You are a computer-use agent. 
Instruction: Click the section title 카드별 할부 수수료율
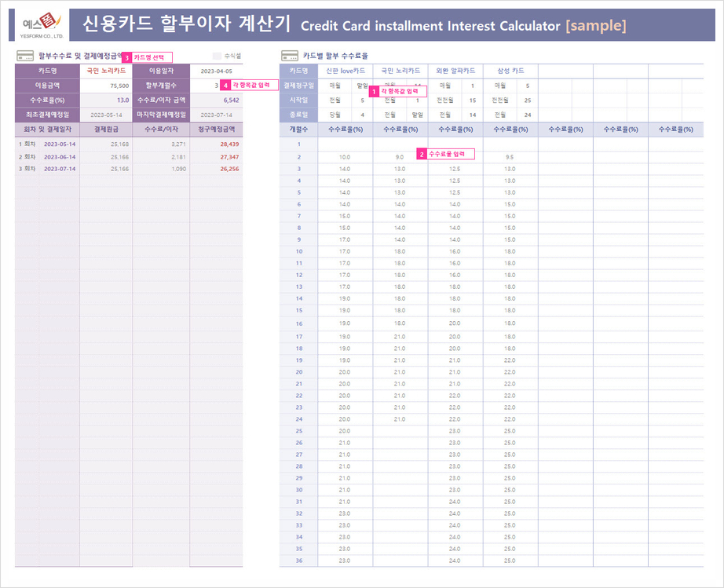335,56
